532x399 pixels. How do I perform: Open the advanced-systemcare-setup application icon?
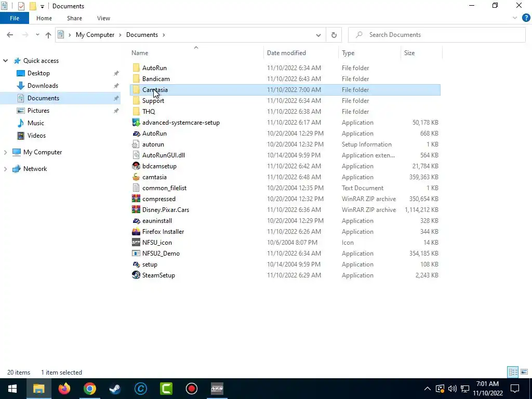[136, 123]
